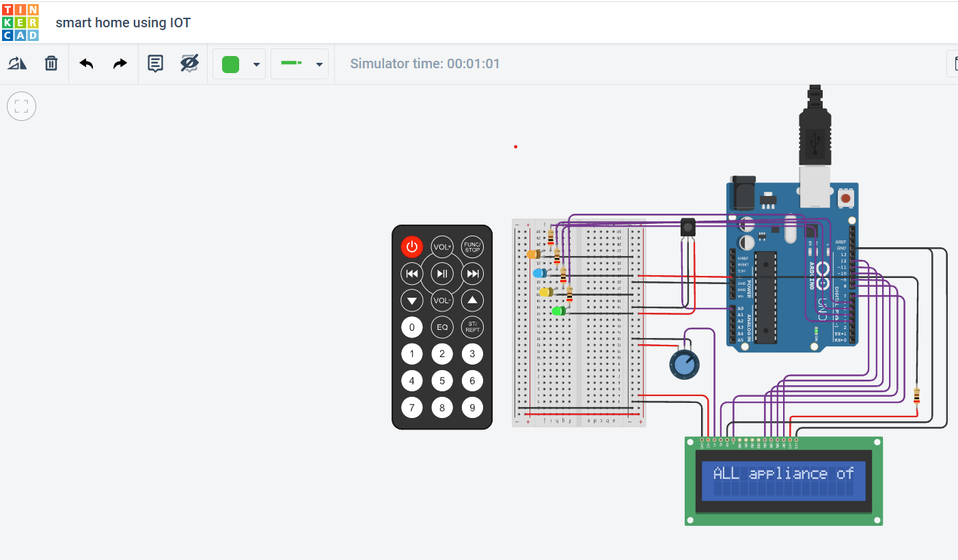Toggle notes visibility eye icon
This screenshot has height=560, width=958.
pos(189,64)
